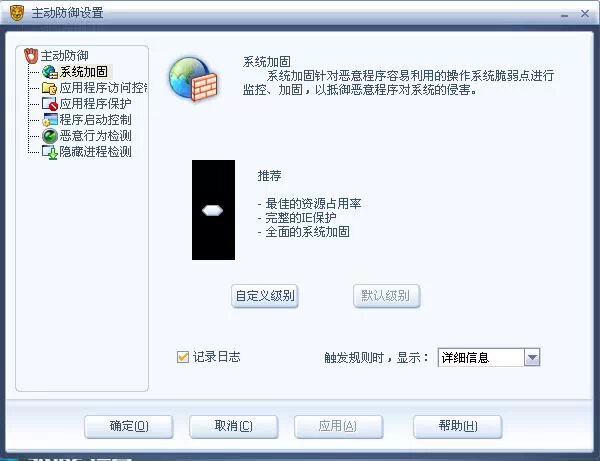Click the 系统加固 globe icon in tree
The image size is (600, 461).
click(50, 72)
